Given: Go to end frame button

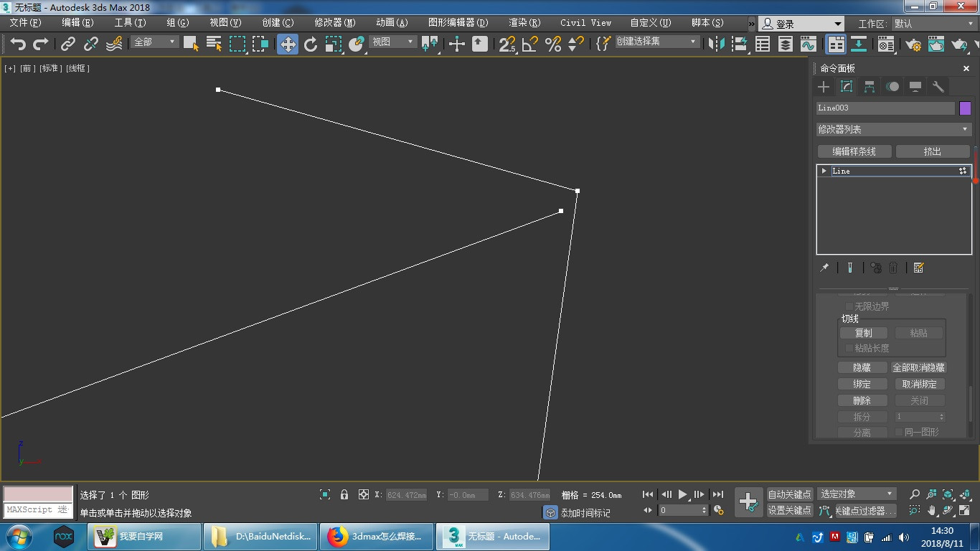Looking at the screenshot, I should [718, 494].
